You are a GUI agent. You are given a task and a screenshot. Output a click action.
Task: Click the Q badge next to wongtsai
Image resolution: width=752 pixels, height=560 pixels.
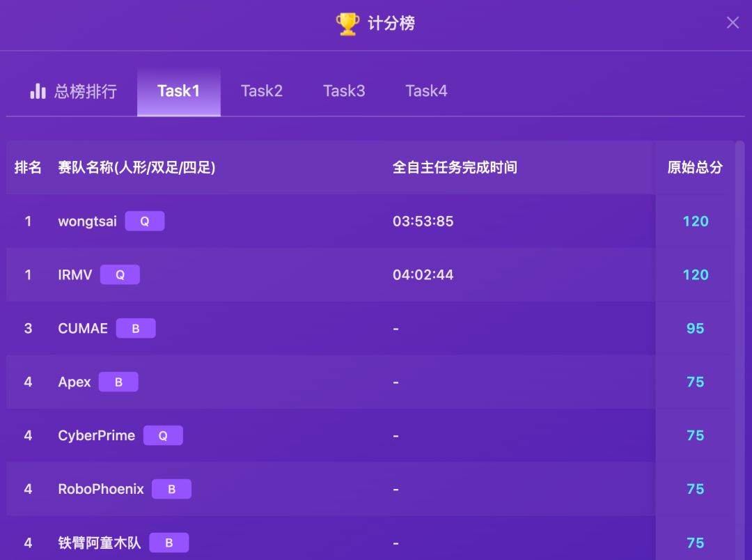click(145, 221)
